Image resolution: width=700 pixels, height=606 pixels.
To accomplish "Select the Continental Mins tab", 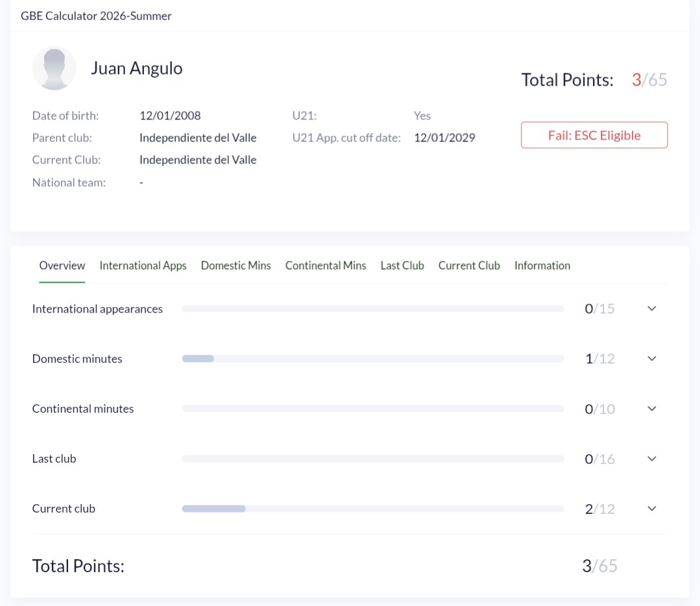I will [x=326, y=266].
